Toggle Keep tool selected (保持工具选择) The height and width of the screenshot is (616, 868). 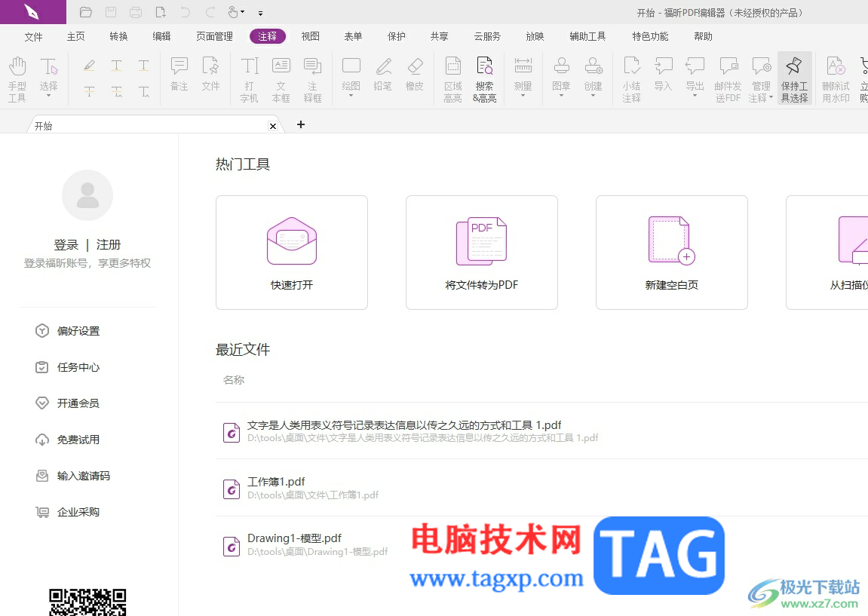click(x=794, y=79)
